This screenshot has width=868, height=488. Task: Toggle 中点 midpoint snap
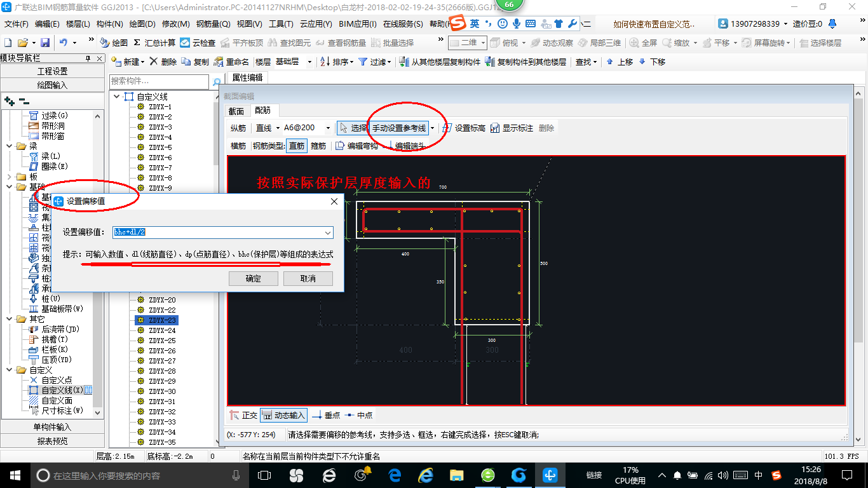(x=359, y=415)
